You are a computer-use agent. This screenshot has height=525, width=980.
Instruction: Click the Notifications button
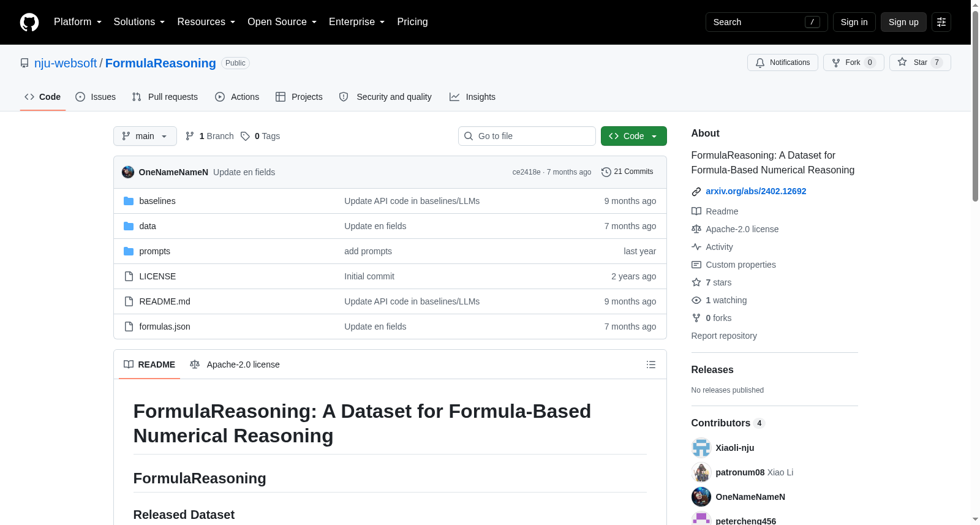click(x=783, y=62)
